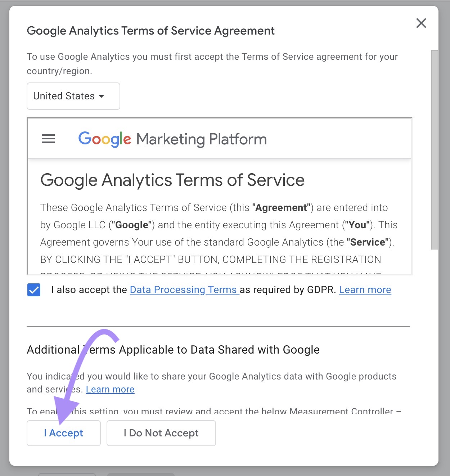This screenshot has width=450, height=476.
Task: Click the I Do Not Accept button
Action: [x=161, y=433]
